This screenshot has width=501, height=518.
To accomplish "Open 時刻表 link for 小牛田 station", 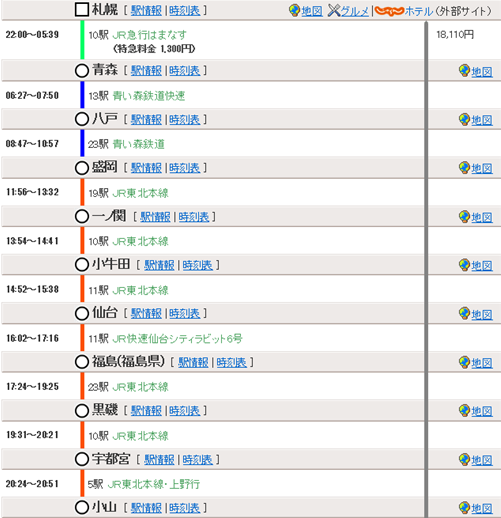I will tap(198, 265).
